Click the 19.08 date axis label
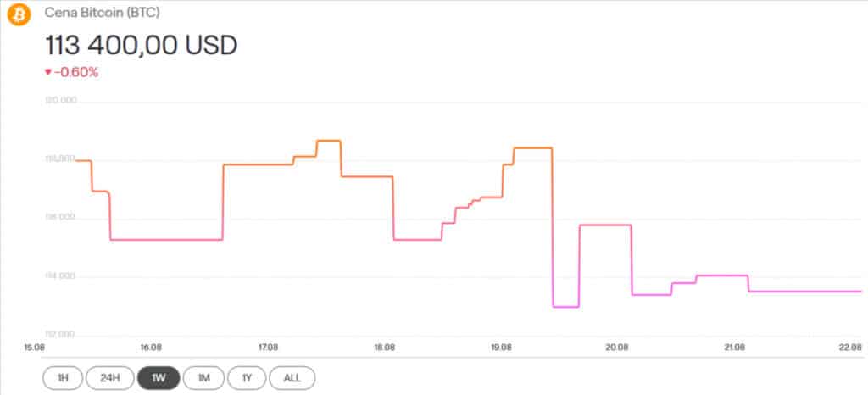868x395 pixels. (x=501, y=347)
